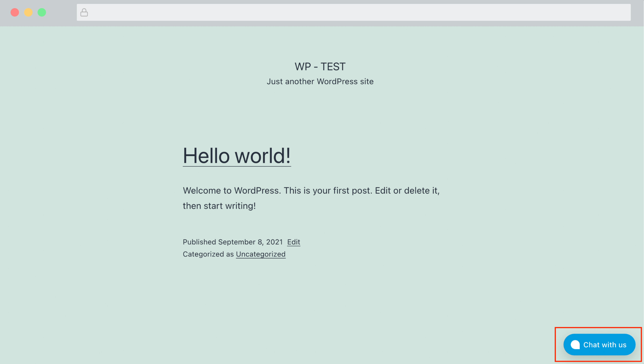Click the 'Published September 8, 2021' text
The height and width of the screenshot is (364, 644).
coord(233,242)
